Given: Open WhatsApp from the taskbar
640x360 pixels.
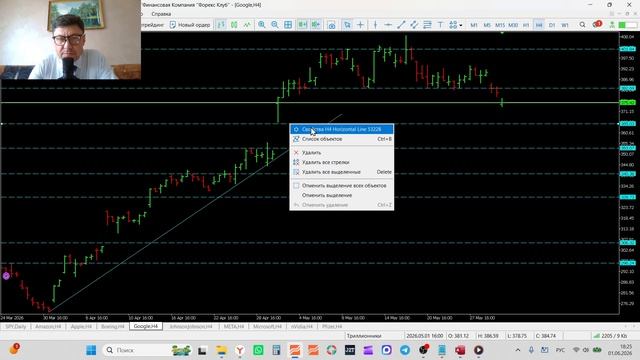Looking at the screenshot, I should 258,350.
